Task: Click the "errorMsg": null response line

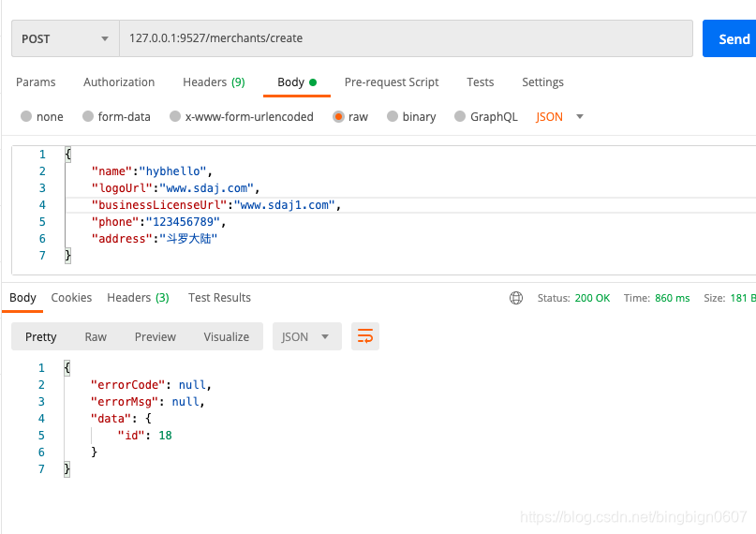Action: tap(147, 402)
